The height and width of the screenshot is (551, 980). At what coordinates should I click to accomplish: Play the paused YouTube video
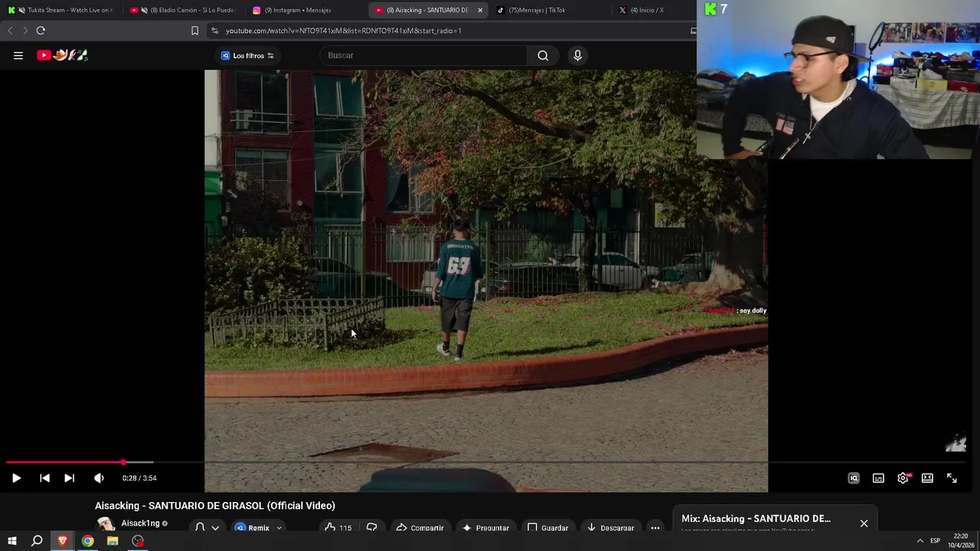pyautogui.click(x=16, y=478)
